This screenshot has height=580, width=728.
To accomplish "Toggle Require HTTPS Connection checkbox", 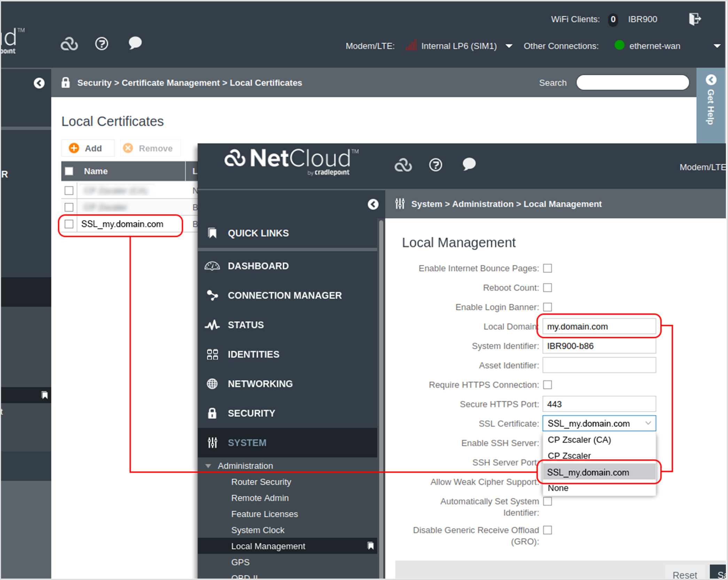I will click(548, 385).
